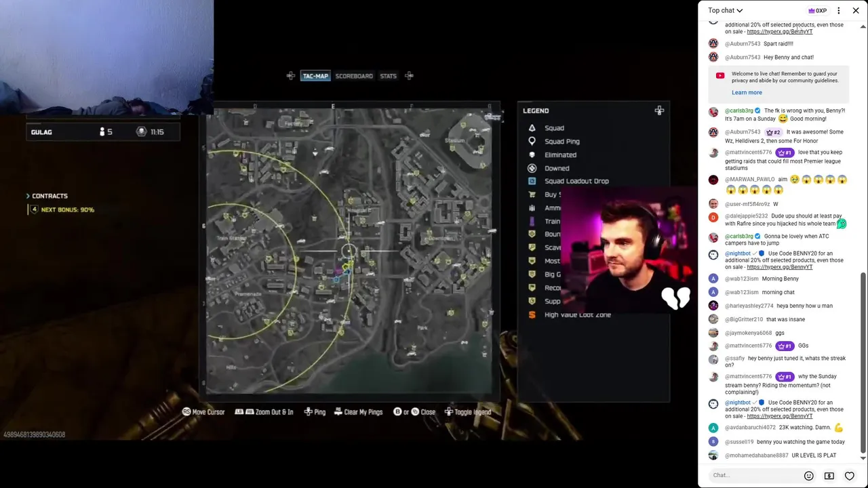Open the emoji picker in chat
868x488 pixels.
tap(808, 476)
